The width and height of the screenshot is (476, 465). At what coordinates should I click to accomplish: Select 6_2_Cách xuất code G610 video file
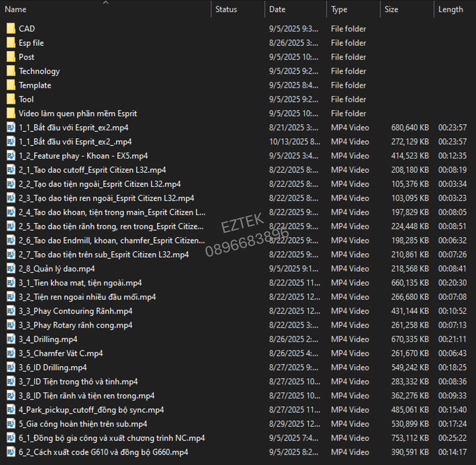pos(103,452)
